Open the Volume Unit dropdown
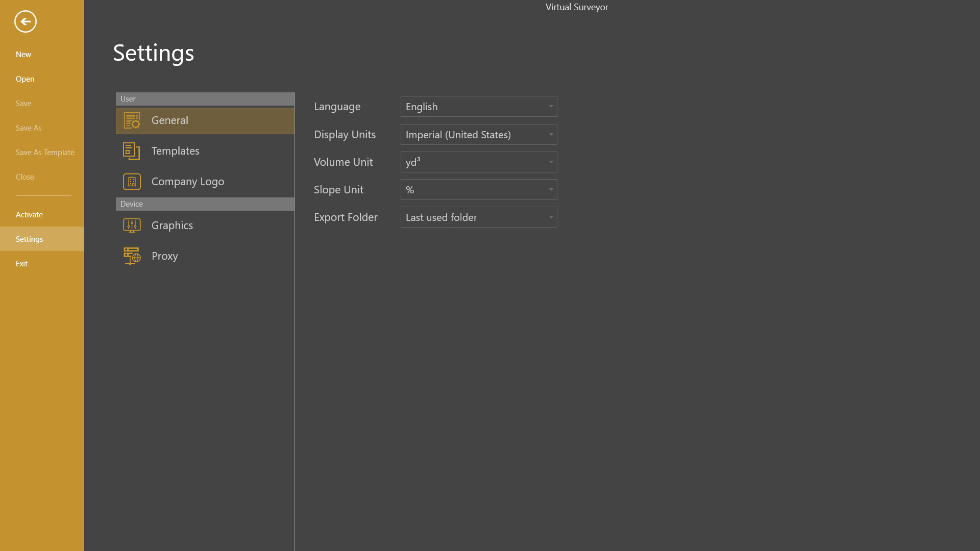The width and height of the screenshot is (980, 551). (x=478, y=162)
